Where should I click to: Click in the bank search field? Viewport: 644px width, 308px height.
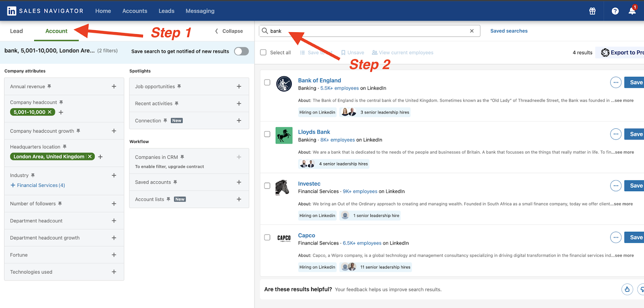coord(369,31)
